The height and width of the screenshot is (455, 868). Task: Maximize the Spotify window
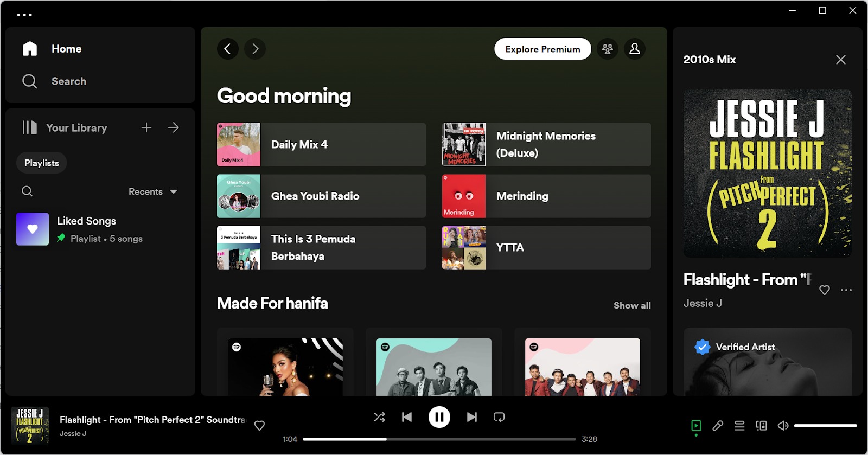[x=822, y=10]
